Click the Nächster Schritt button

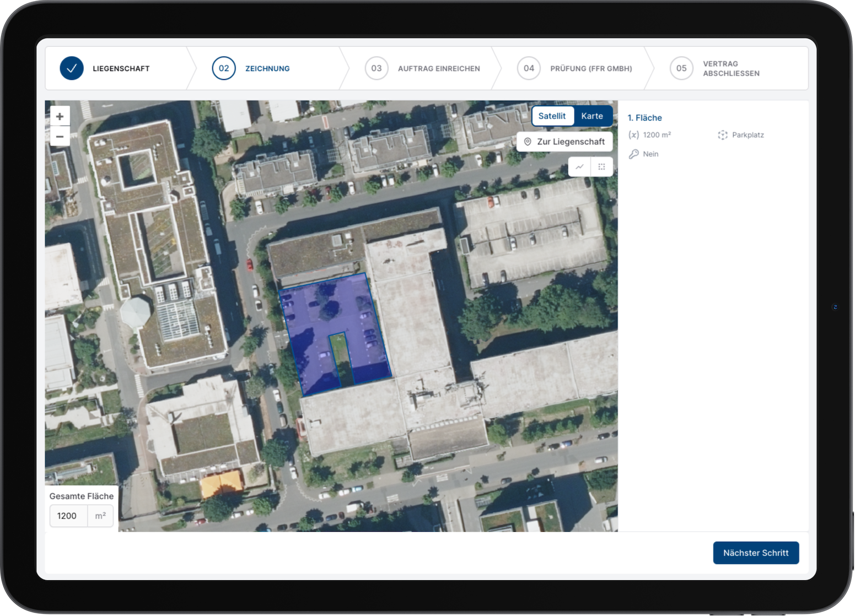tap(756, 553)
